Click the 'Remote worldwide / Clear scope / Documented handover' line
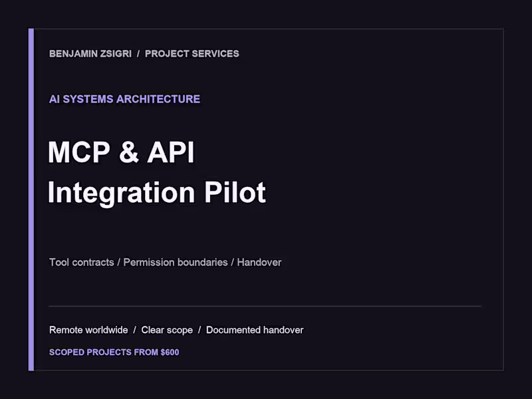532x399 pixels. (x=176, y=330)
